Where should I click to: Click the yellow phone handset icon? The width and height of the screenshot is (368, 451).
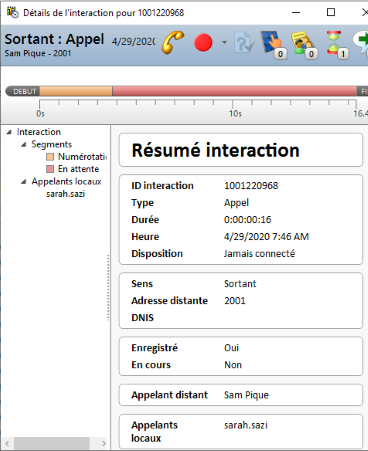tap(173, 42)
